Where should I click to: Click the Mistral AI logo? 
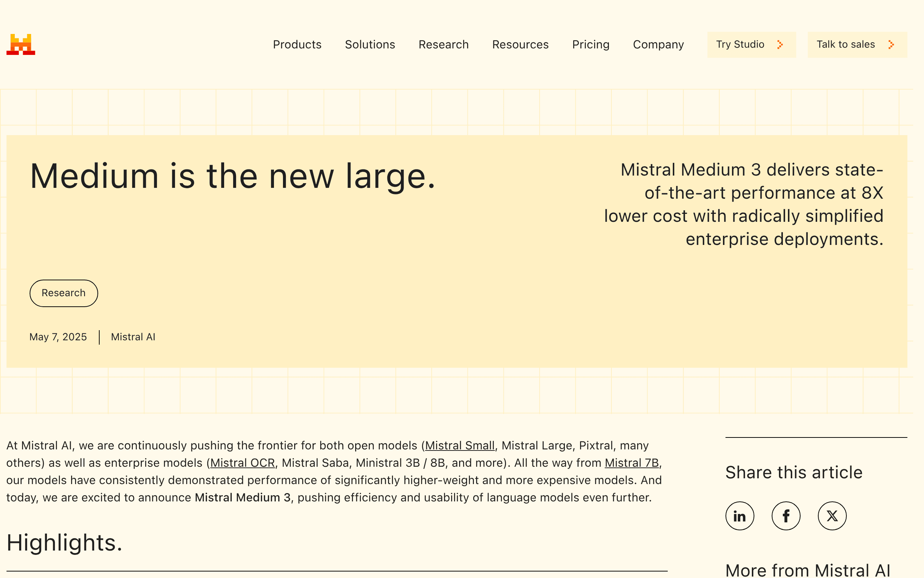pos(21,44)
